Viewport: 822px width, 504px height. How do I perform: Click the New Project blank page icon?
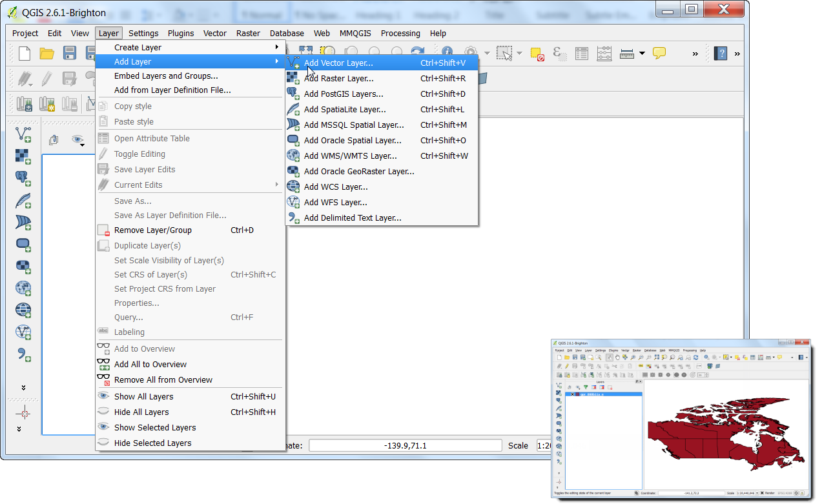(25, 54)
